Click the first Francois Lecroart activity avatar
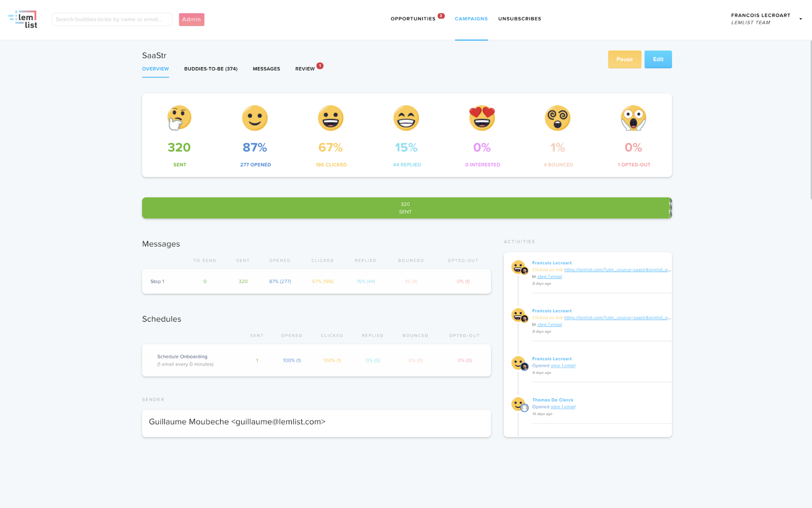Image resolution: width=812 pixels, height=508 pixels. coord(519,267)
